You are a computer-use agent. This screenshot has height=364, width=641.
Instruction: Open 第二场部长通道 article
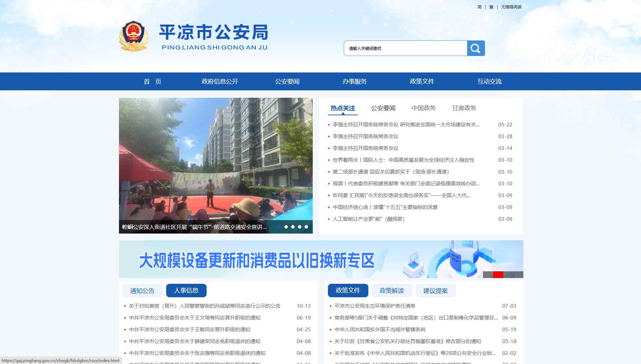391,172
